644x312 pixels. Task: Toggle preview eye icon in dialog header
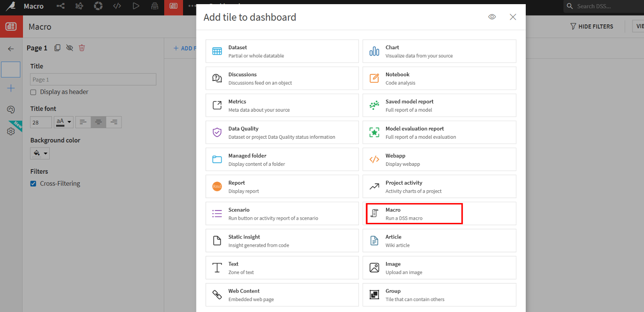(492, 17)
